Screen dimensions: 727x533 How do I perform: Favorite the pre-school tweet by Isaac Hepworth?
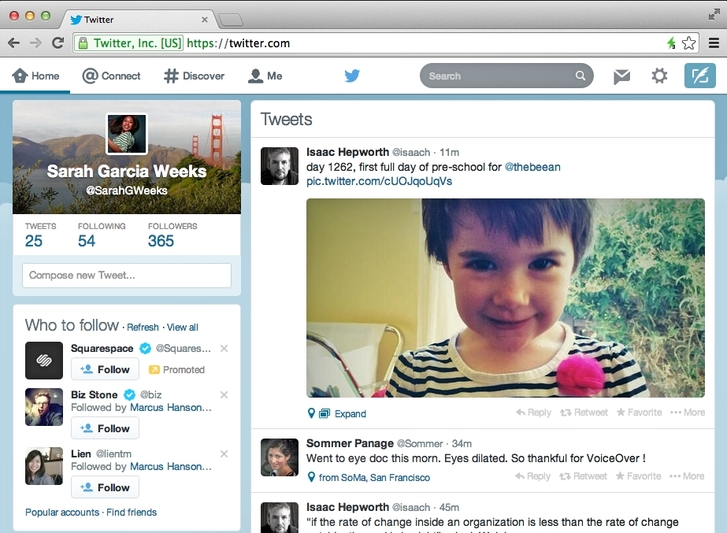639,413
